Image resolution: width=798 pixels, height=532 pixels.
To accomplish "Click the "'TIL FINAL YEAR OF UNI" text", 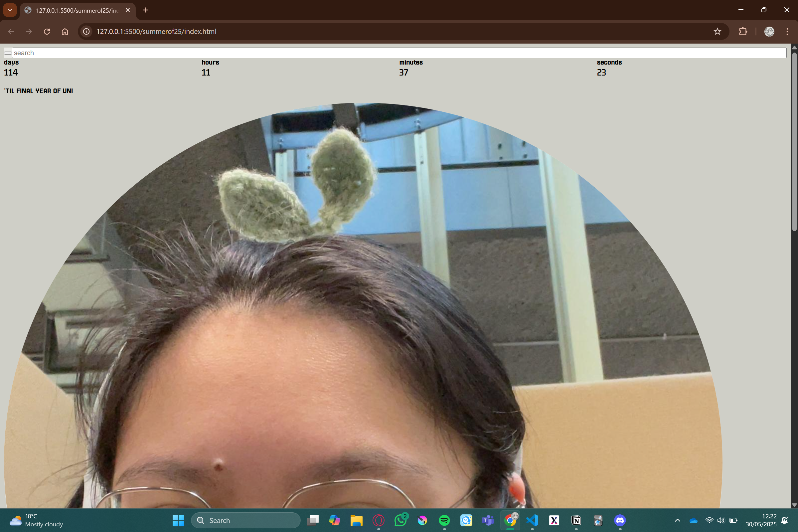I will point(38,91).
